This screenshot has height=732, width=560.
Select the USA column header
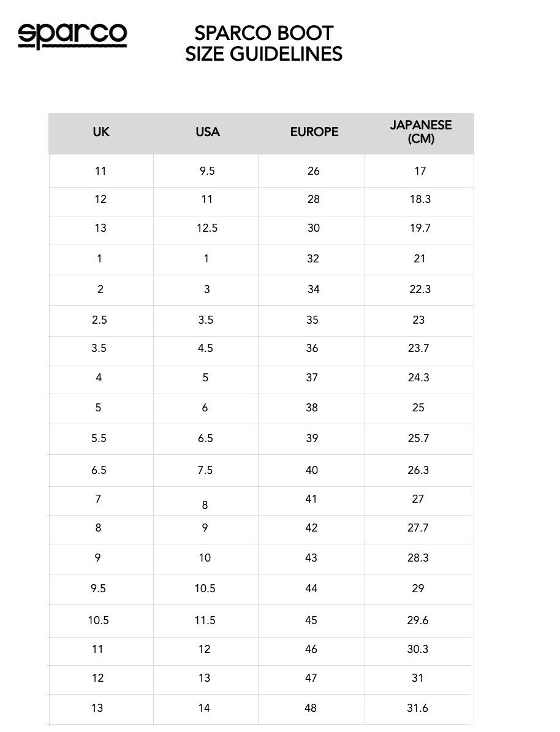207,132
